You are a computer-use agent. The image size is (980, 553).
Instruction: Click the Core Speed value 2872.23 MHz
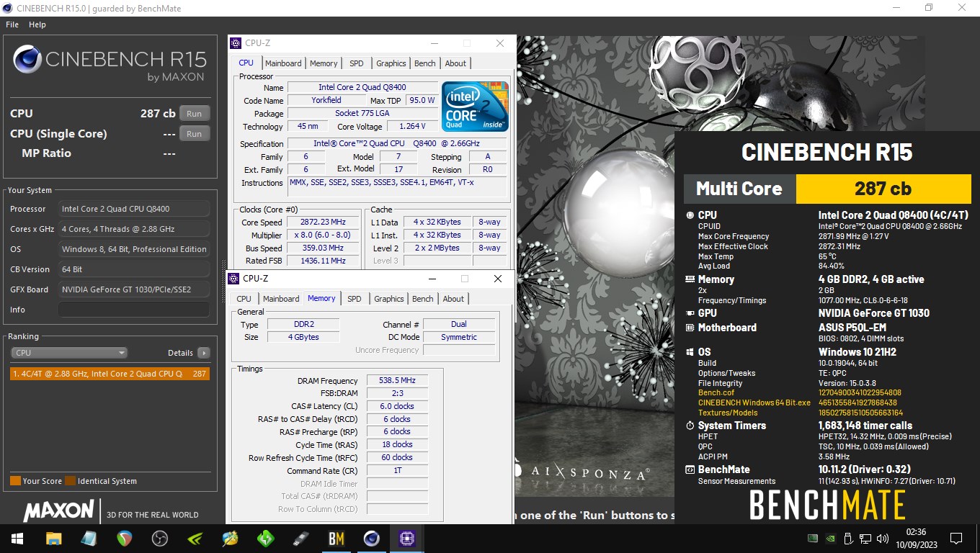(324, 222)
